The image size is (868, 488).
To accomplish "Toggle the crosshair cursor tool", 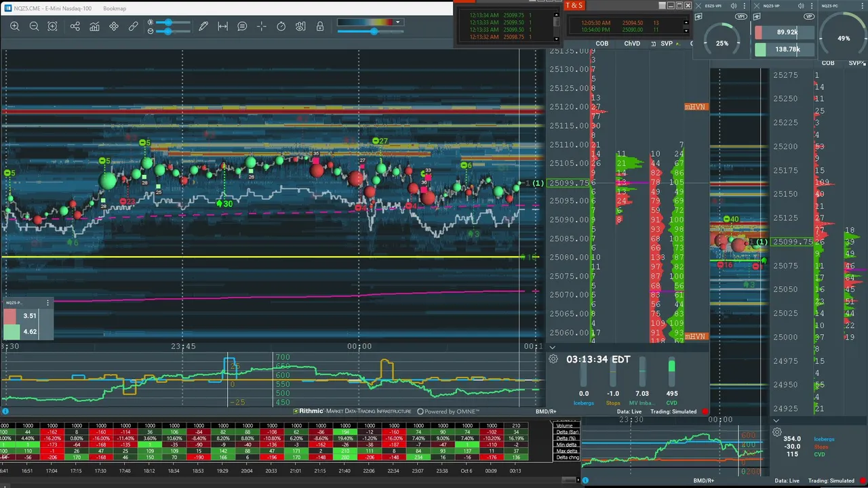I will click(x=262, y=26).
